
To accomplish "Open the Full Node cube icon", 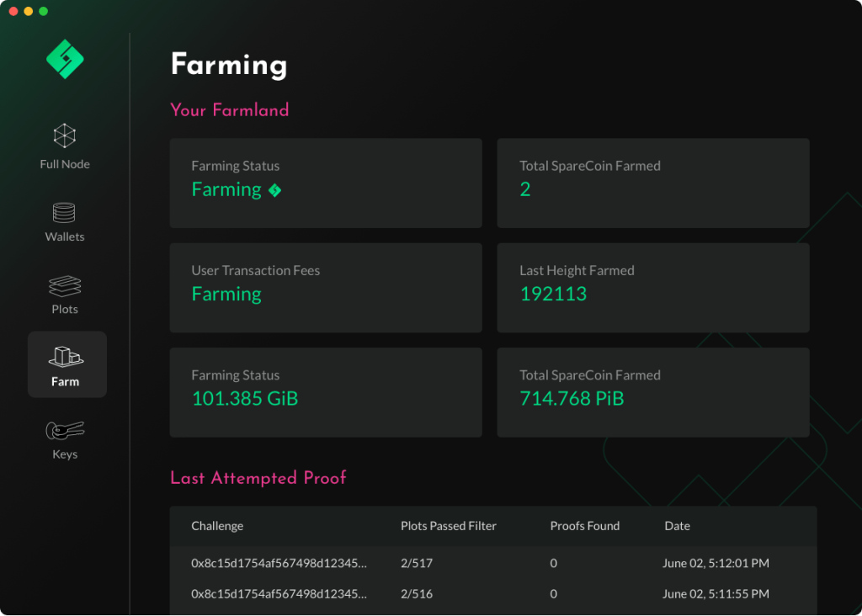I will pos(65,135).
